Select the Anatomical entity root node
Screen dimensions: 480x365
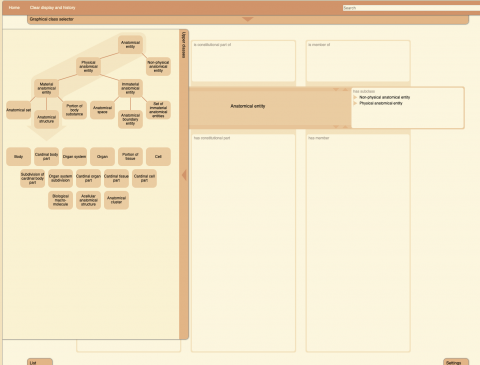tap(130, 45)
